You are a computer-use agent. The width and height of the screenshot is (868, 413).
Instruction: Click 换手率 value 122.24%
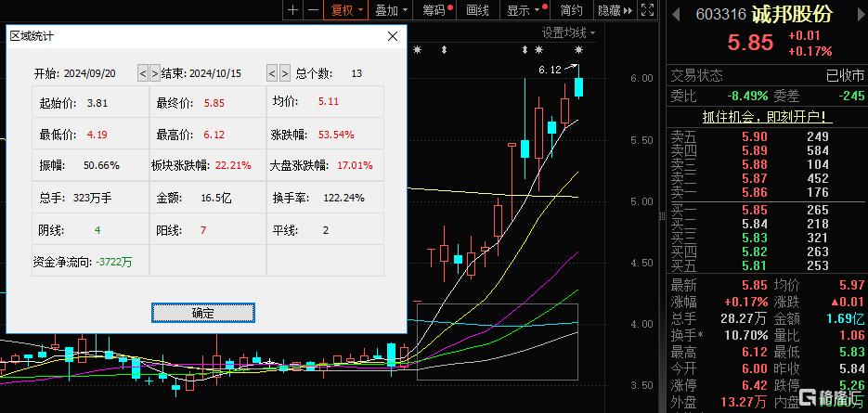(343, 198)
